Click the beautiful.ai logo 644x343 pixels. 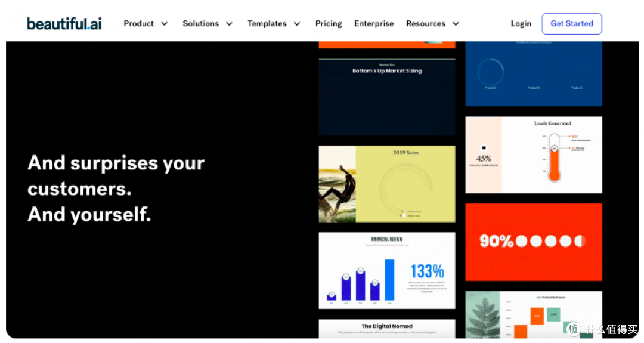pyautogui.click(x=64, y=24)
